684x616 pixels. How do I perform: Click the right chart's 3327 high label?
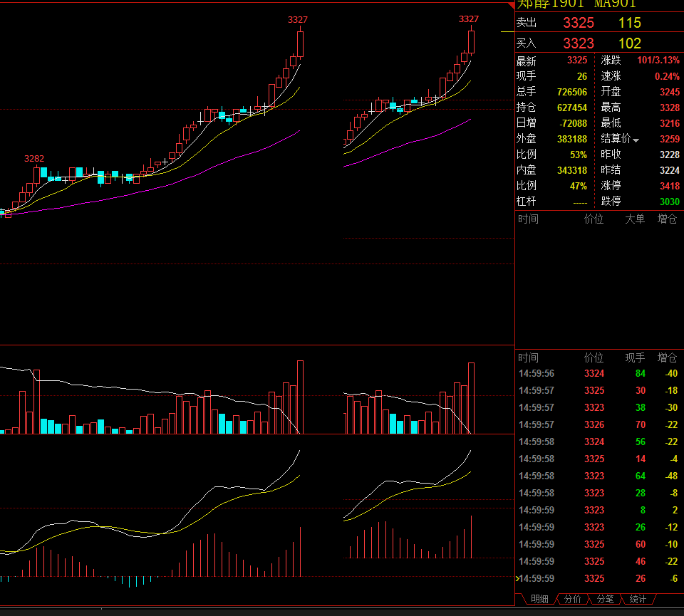coord(469,19)
